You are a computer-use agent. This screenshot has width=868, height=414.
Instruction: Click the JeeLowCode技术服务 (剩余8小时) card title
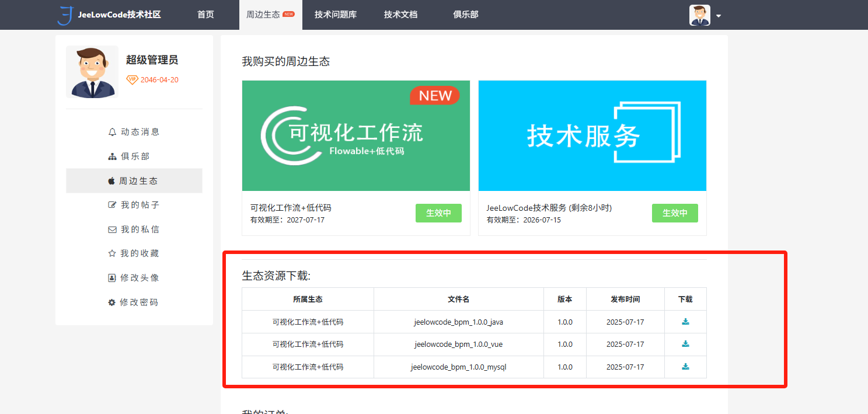549,208
